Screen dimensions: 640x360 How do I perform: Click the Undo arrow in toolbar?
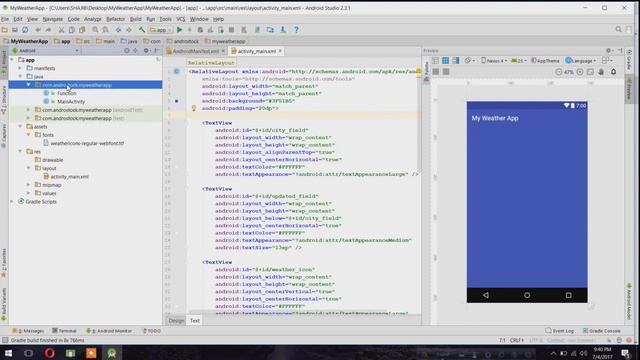click(38, 30)
